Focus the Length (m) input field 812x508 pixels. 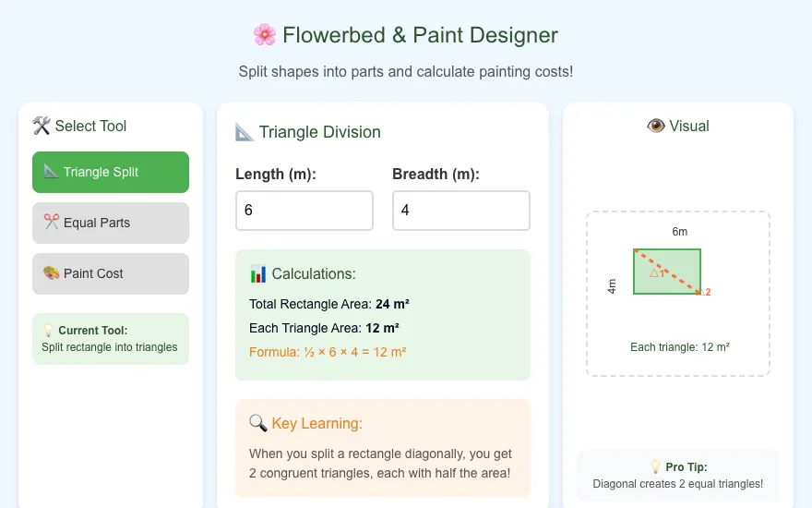pos(304,211)
